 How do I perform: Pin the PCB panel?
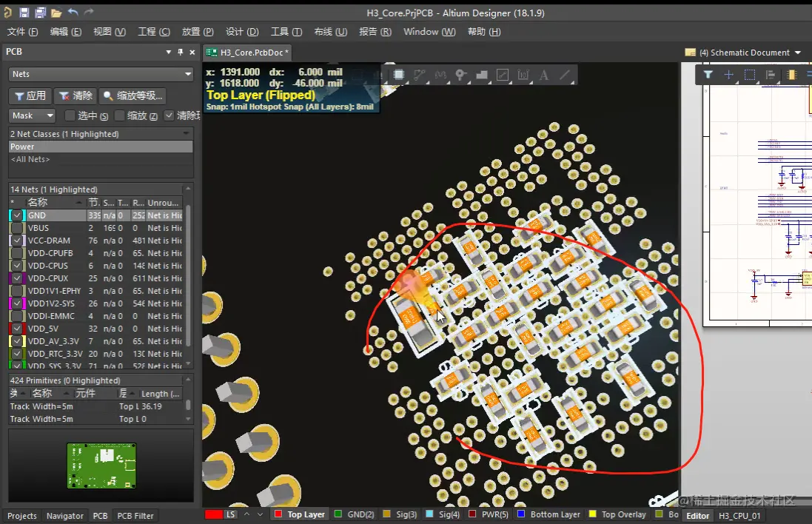[180, 53]
